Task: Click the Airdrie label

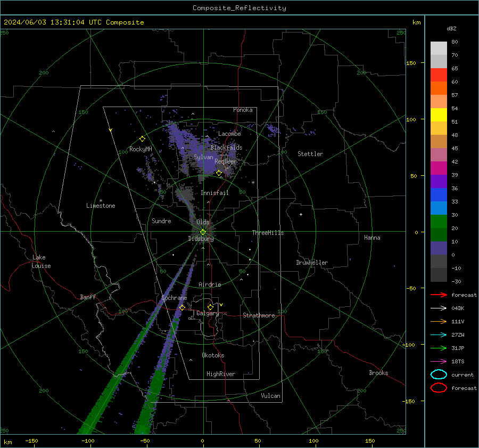Action: tap(210, 284)
